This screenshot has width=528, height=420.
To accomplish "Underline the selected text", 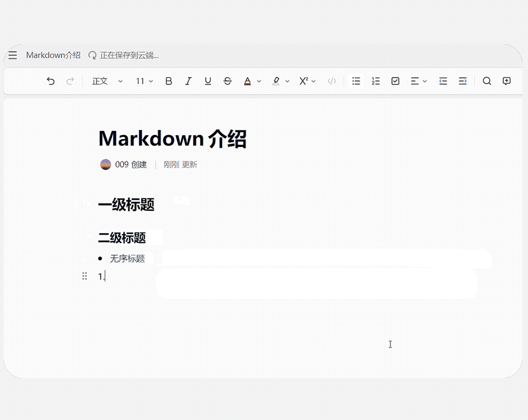I will [208, 81].
